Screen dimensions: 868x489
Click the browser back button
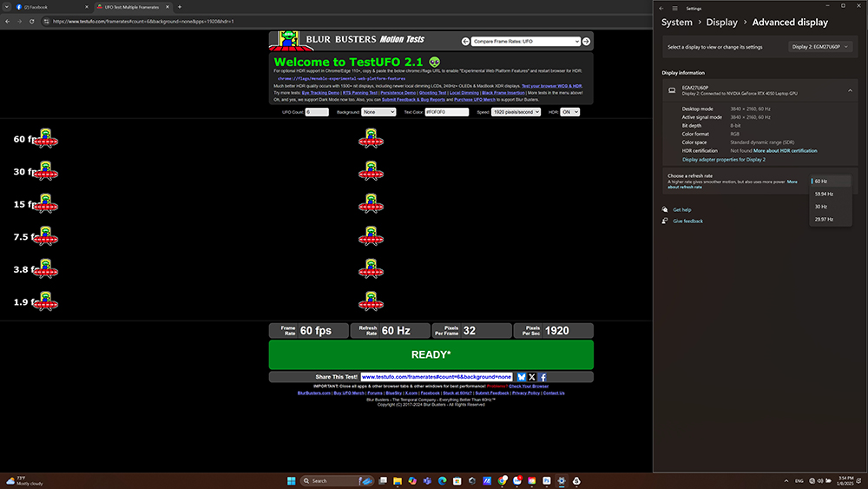8,22
